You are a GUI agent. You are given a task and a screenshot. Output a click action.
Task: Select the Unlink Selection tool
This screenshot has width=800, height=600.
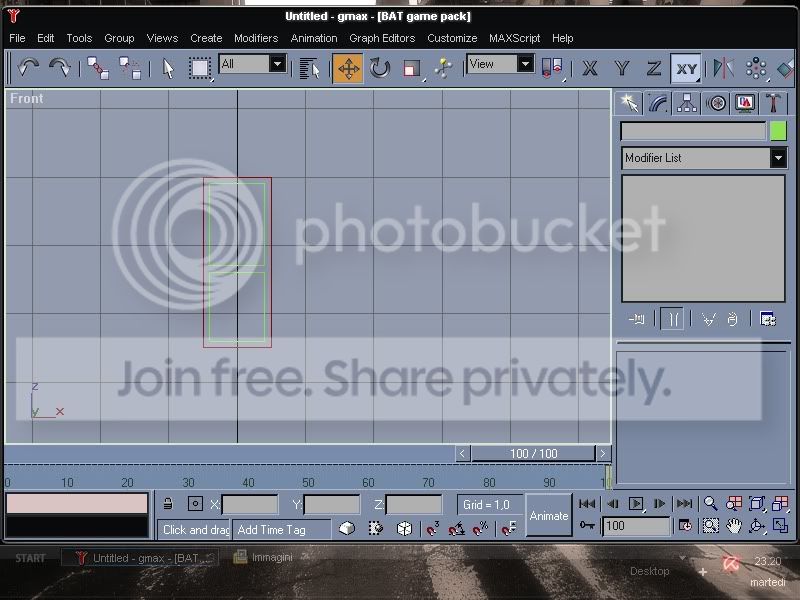(130, 68)
